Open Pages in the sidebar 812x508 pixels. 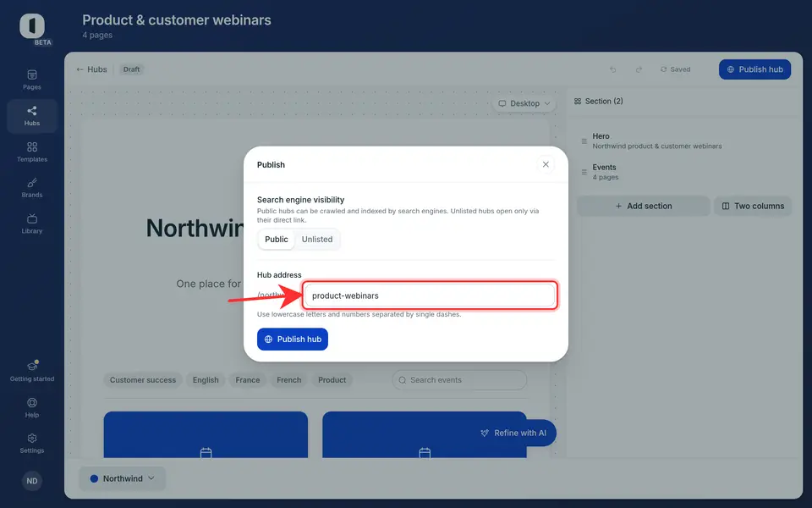32,80
